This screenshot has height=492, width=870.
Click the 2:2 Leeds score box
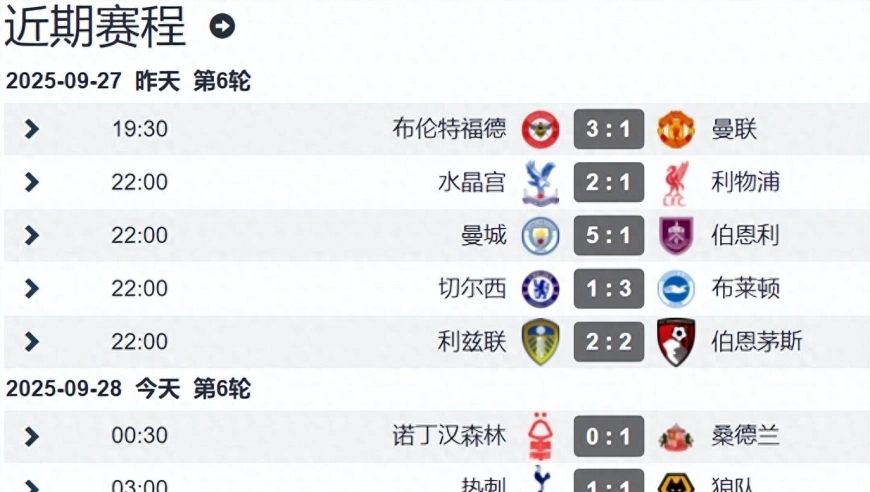(x=609, y=342)
